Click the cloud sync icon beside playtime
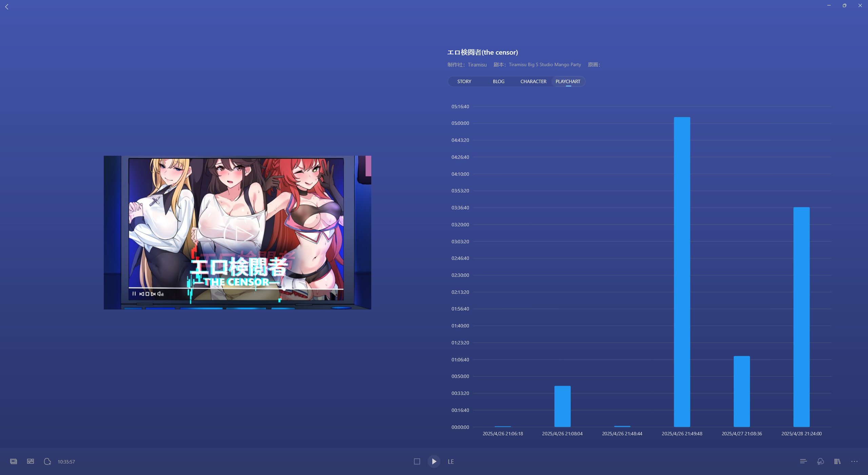Screen dimensions: 868x475 tap(47, 461)
